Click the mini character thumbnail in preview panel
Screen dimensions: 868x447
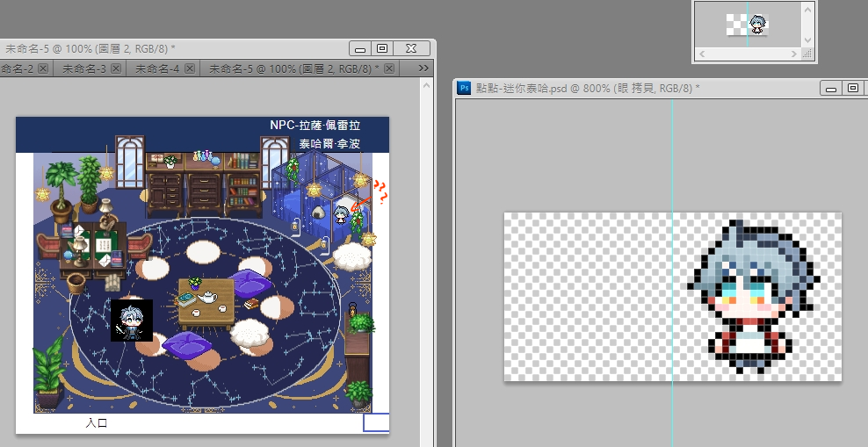click(757, 24)
